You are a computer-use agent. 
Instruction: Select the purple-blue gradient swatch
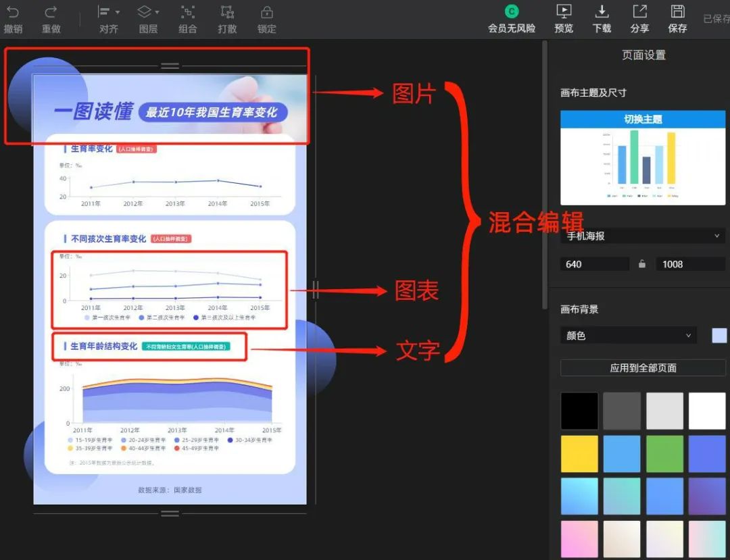tap(707, 497)
